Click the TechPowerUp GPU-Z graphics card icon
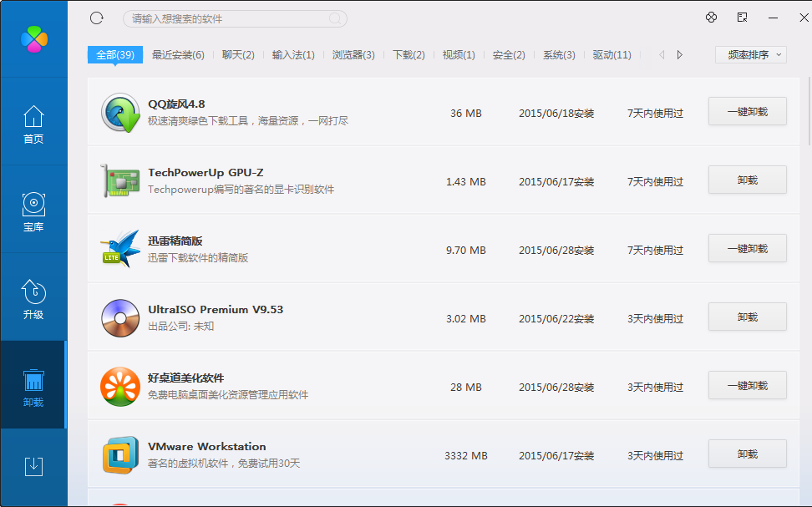This screenshot has height=507, width=812. 120,181
